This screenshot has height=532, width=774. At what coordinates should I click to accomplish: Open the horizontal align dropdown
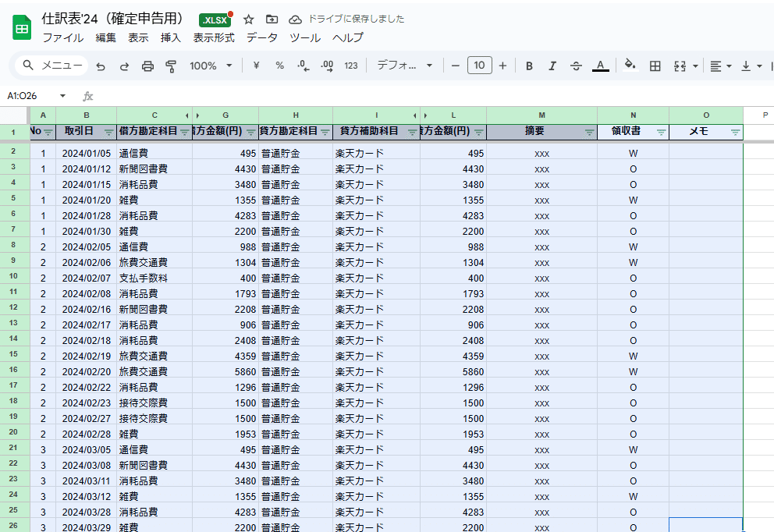720,66
